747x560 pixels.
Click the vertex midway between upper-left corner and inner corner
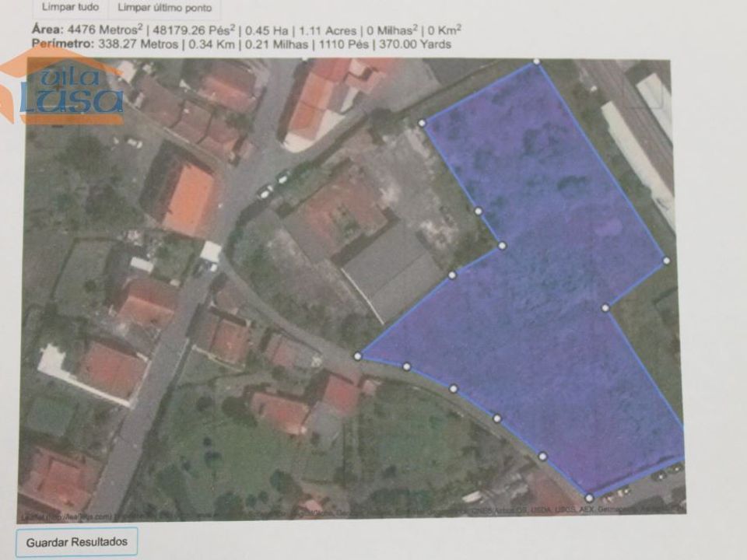[479, 211]
